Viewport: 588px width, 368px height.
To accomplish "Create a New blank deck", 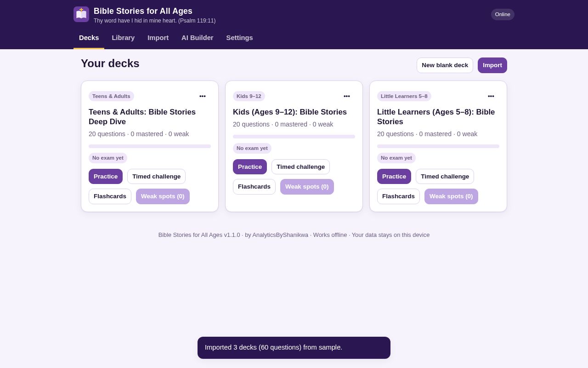I will pyautogui.click(x=445, y=65).
